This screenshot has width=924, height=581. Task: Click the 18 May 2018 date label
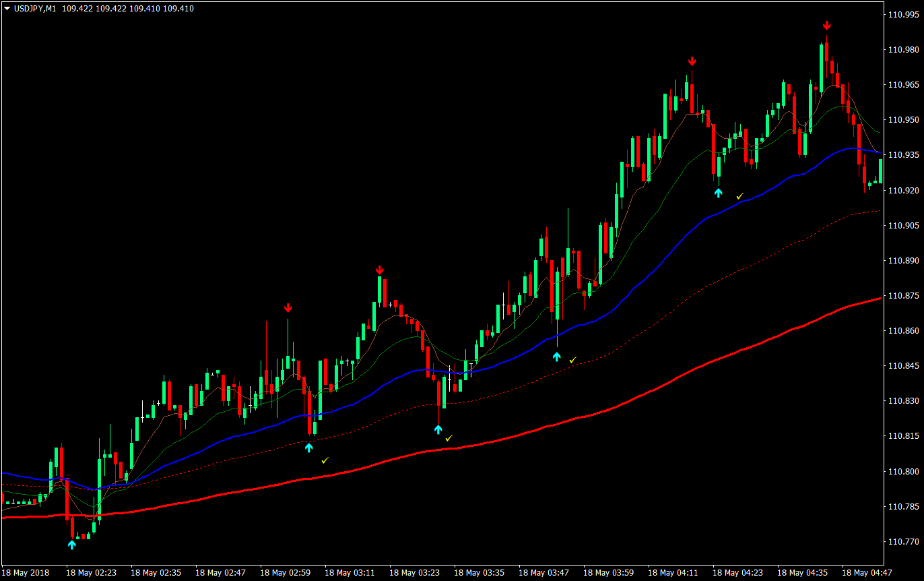[26, 572]
